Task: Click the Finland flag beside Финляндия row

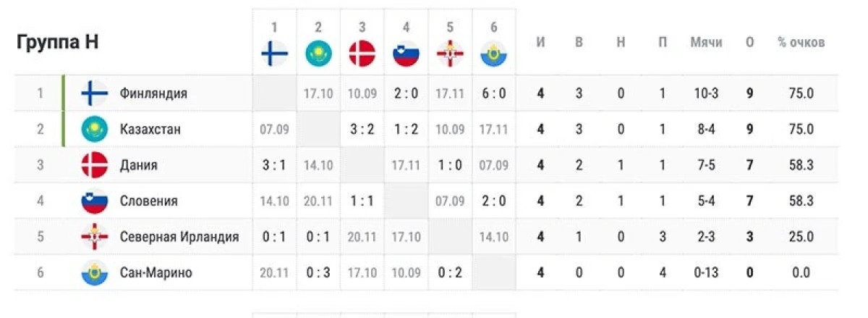Action: pyautogui.click(x=95, y=93)
